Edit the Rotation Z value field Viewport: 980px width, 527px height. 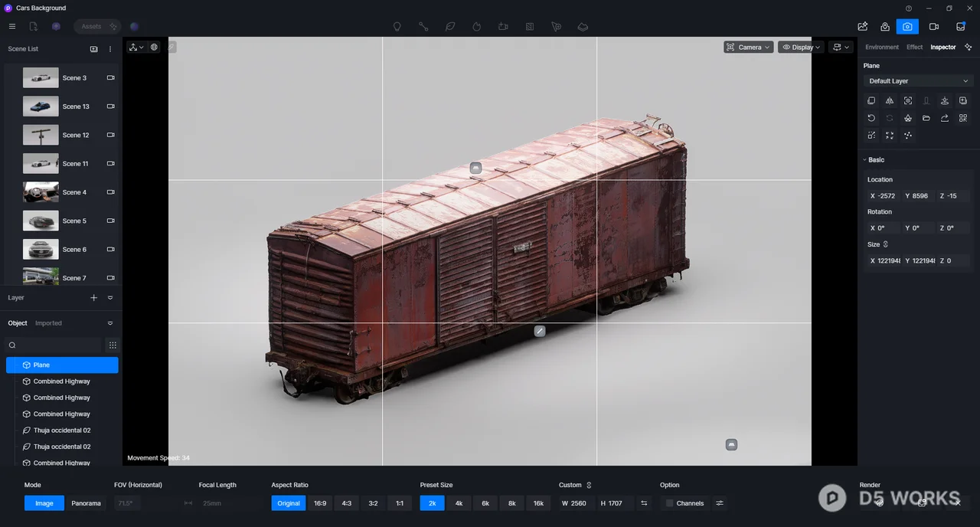pyautogui.click(x=953, y=228)
